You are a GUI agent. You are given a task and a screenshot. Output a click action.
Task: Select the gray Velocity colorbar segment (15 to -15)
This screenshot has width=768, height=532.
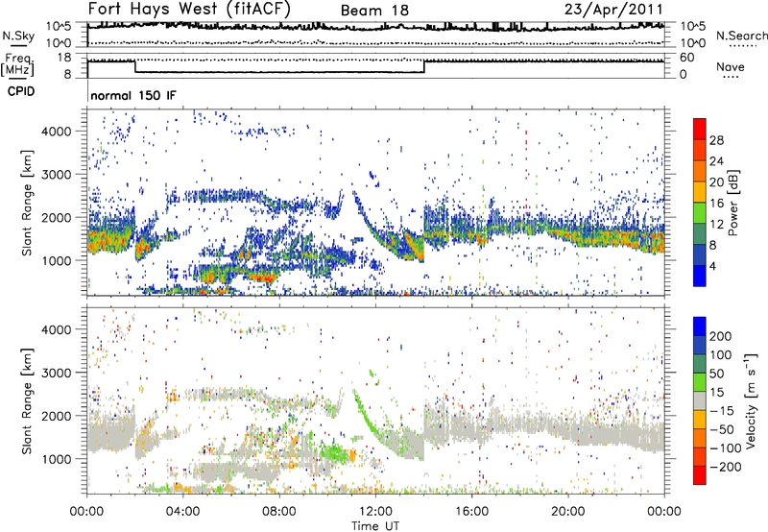700,400
